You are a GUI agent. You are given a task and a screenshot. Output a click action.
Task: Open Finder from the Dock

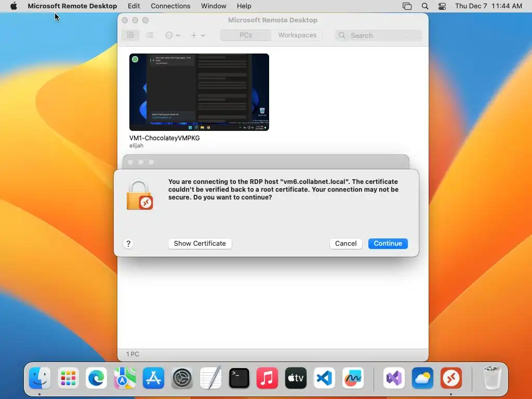(39, 378)
